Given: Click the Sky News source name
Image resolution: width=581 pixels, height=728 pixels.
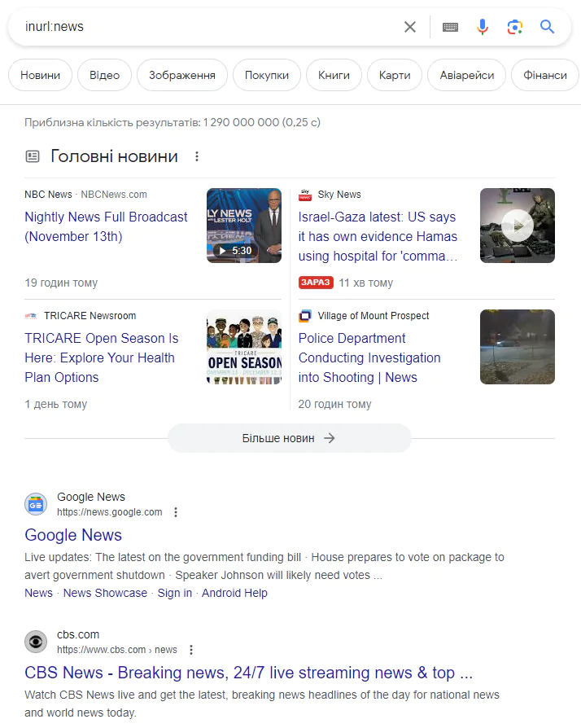Looking at the screenshot, I should pos(339,195).
